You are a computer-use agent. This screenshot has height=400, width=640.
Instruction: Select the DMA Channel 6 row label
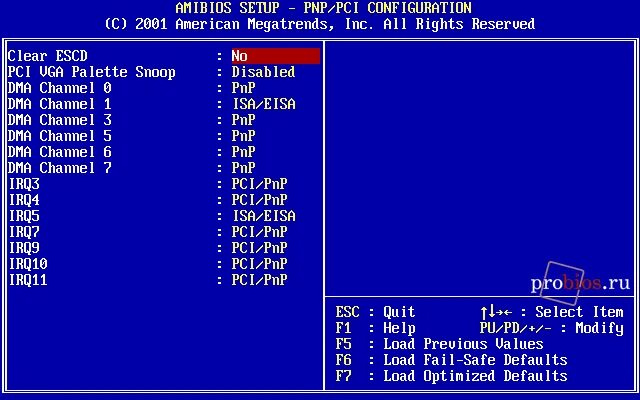coord(60,152)
